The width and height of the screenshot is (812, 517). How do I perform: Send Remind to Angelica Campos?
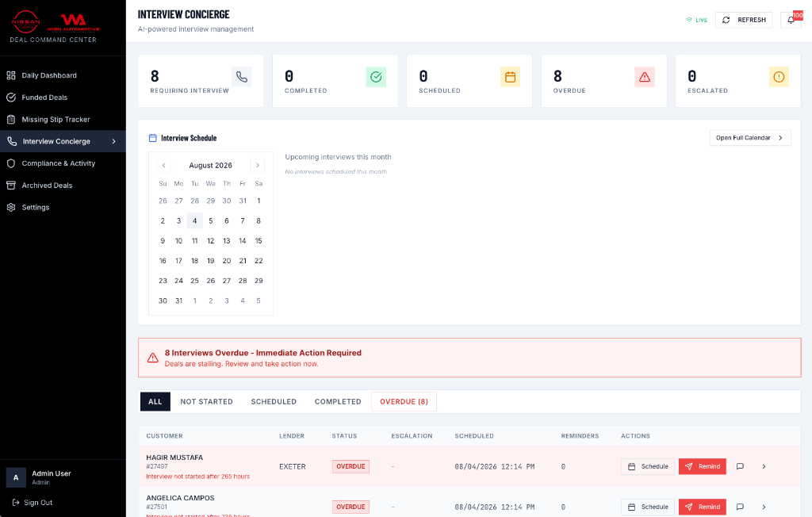click(703, 507)
